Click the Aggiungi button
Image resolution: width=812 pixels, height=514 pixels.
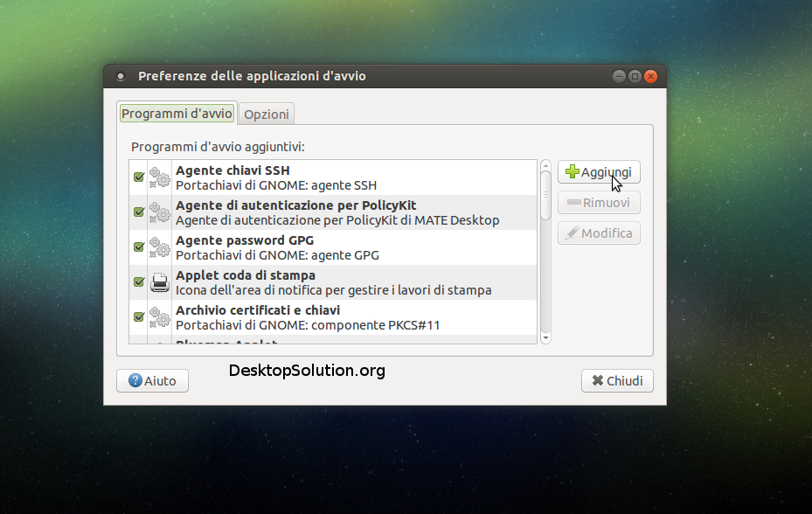coord(599,172)
